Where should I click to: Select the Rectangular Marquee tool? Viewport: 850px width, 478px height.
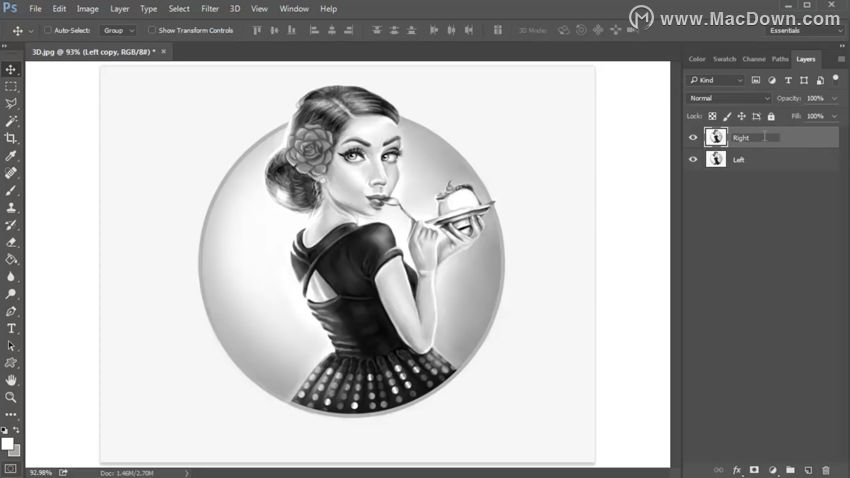point(11,87)
